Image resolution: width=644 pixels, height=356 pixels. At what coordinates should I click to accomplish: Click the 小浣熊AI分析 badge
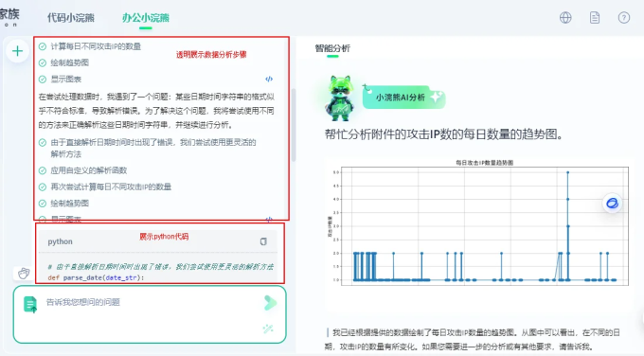click(x=403, y=98)
